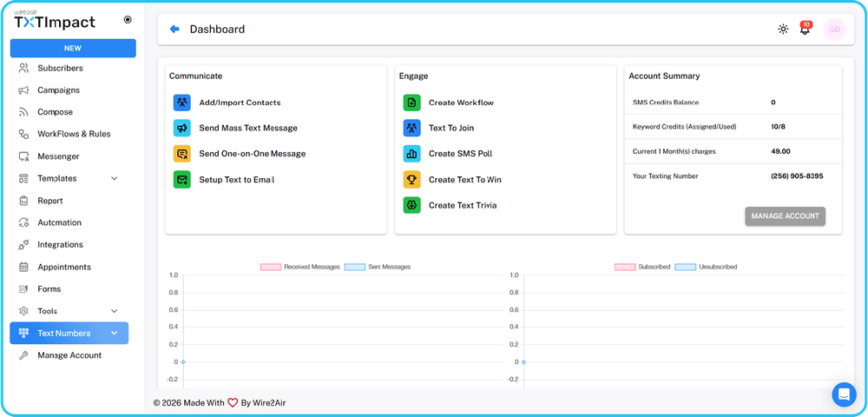Click the Create Text To Win trophy icon
868x417 pixels.
[x=411, y=180]
